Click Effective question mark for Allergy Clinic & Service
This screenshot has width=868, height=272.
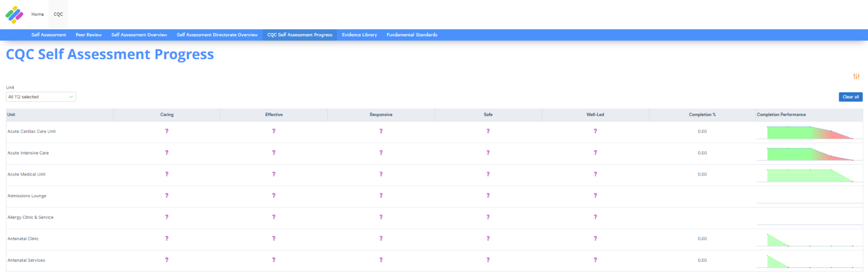pyautogui.click(x=273, y=217)
